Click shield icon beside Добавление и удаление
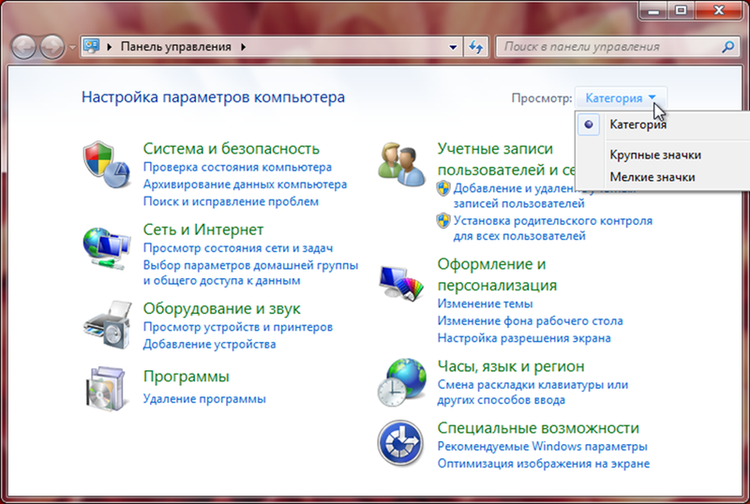 [443, 188]
